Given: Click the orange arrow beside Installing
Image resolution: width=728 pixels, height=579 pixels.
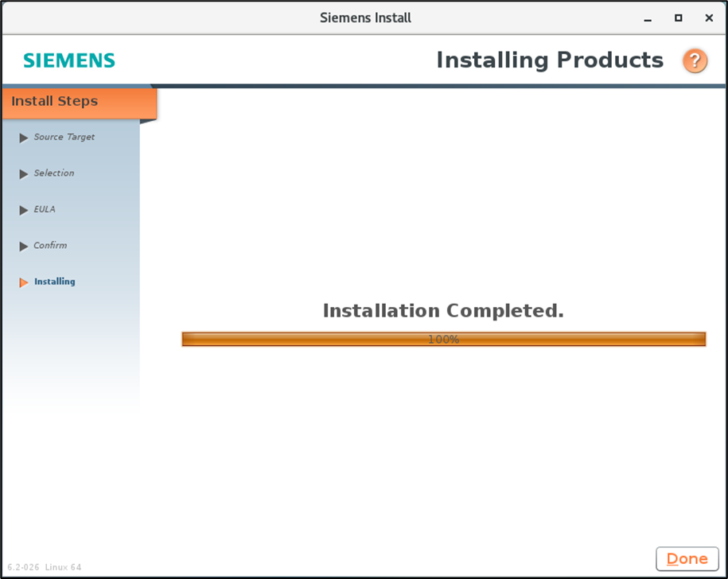Looking at the screenshot, I should pos(24,282).
